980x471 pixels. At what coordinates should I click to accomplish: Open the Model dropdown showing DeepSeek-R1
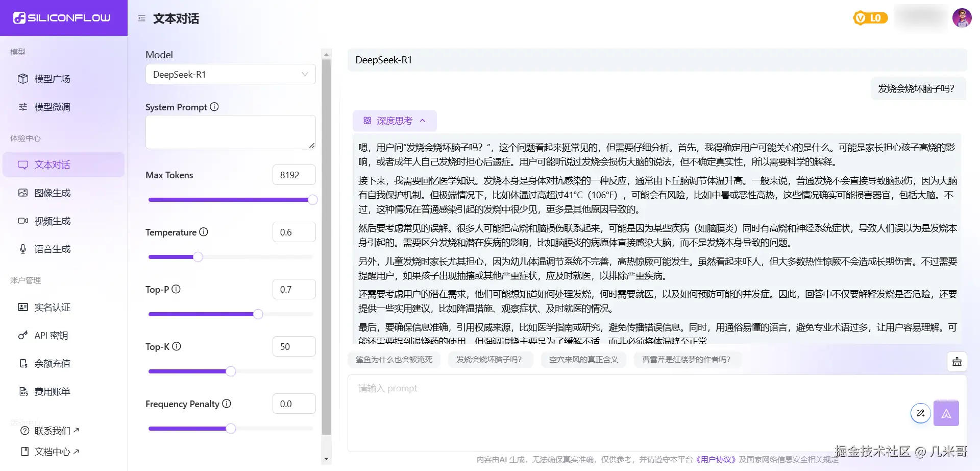230,74
